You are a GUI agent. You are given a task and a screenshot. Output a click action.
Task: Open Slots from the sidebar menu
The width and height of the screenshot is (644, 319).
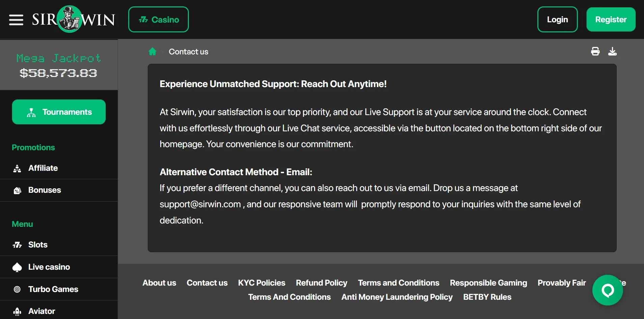(38, 245)
